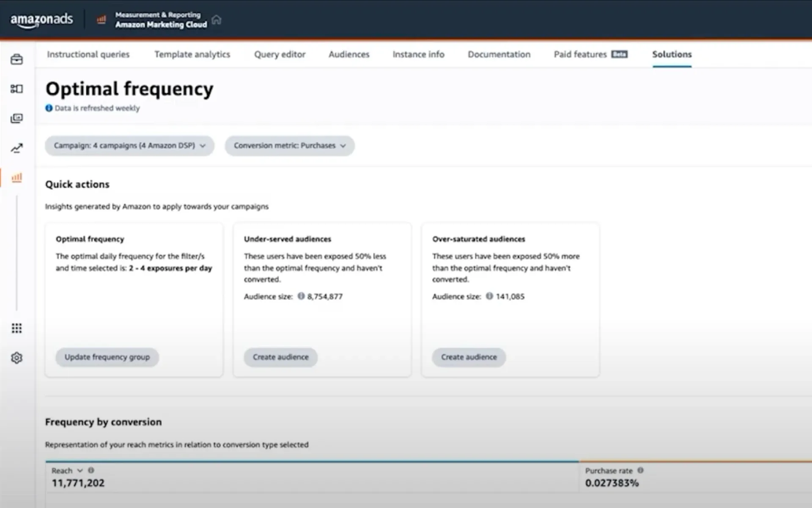Click the Update frequency group button

point(107,357)
